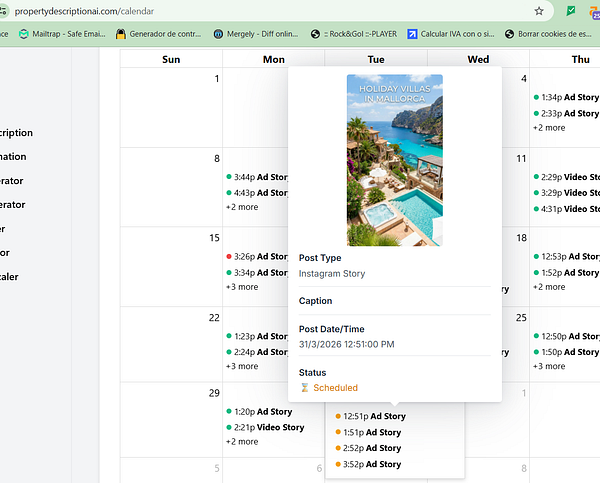Image resolution: width=600 pixels, height=483 pixels.
Task: Open the Mergely Diff online bookmark
Action: [256, 34]
